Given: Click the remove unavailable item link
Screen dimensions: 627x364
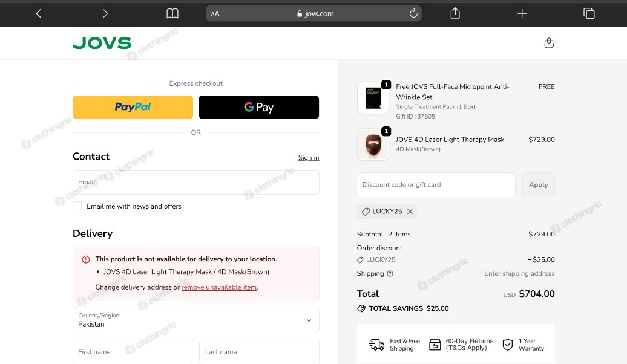Looking at the screenshot, I should [x=219, y=287].
